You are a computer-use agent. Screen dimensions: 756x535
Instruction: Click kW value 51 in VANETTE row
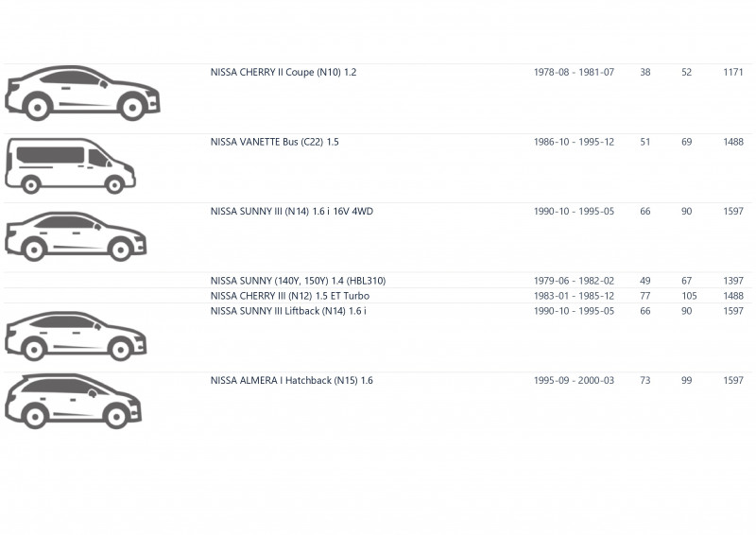coord(645,142)
